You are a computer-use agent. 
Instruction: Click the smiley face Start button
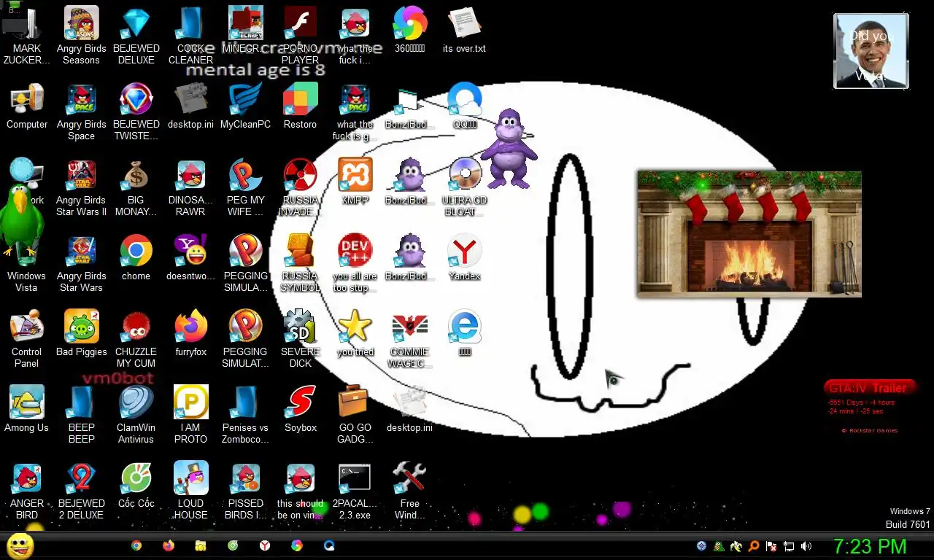point(20,545)
